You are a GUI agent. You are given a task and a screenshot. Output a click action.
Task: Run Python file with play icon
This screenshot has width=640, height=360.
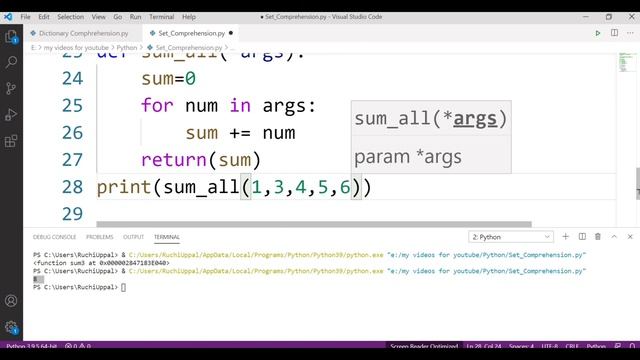[x=598, y=33]
